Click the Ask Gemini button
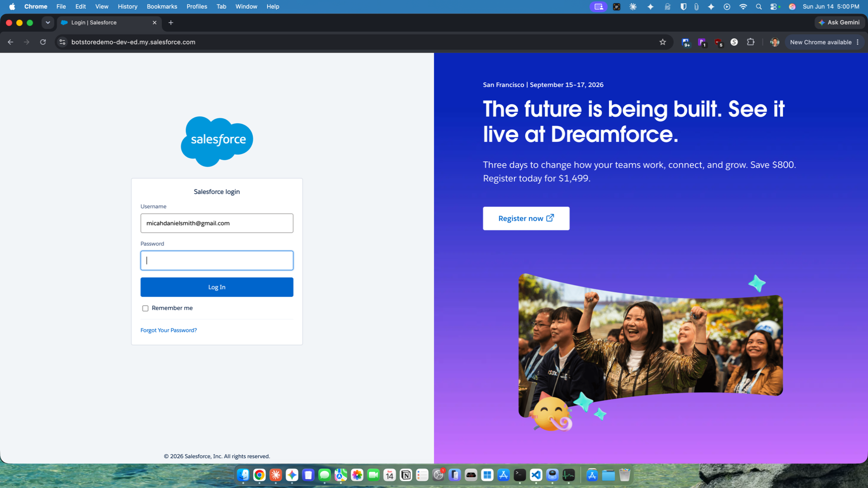868x488 pixels. [x=840, y=23]
